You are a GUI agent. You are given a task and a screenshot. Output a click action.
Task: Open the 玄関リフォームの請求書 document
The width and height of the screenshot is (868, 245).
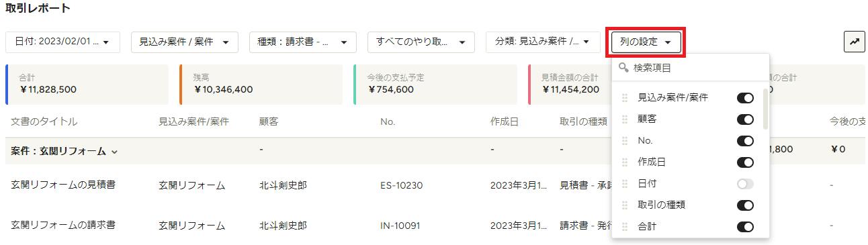click(x=63, y=225)
